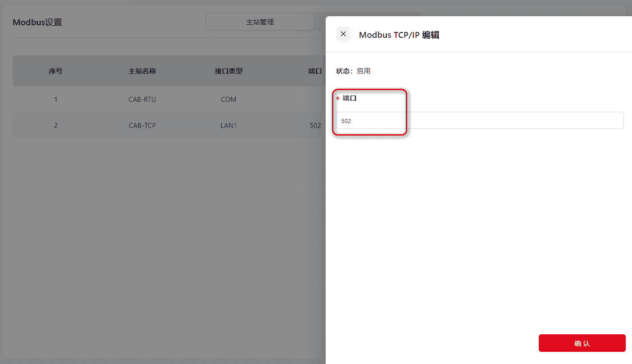
Task: Click the 端口 field label in the drawer
Action: [350, 98]
